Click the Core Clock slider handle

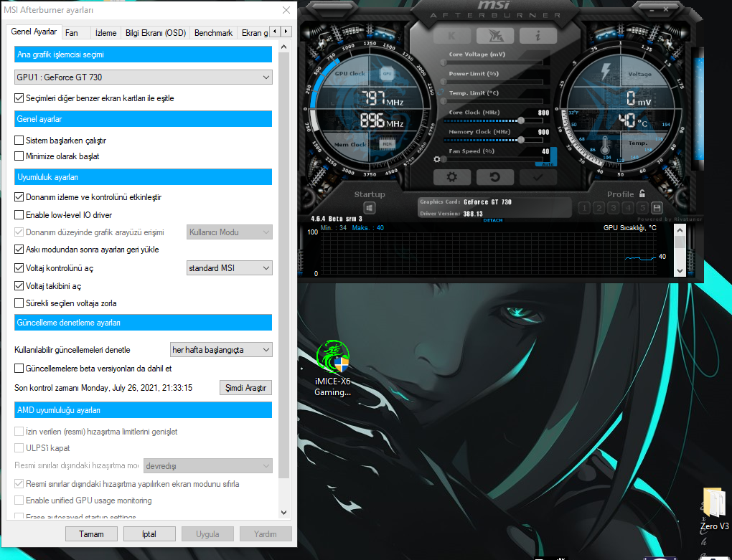[x=520, y=120]
